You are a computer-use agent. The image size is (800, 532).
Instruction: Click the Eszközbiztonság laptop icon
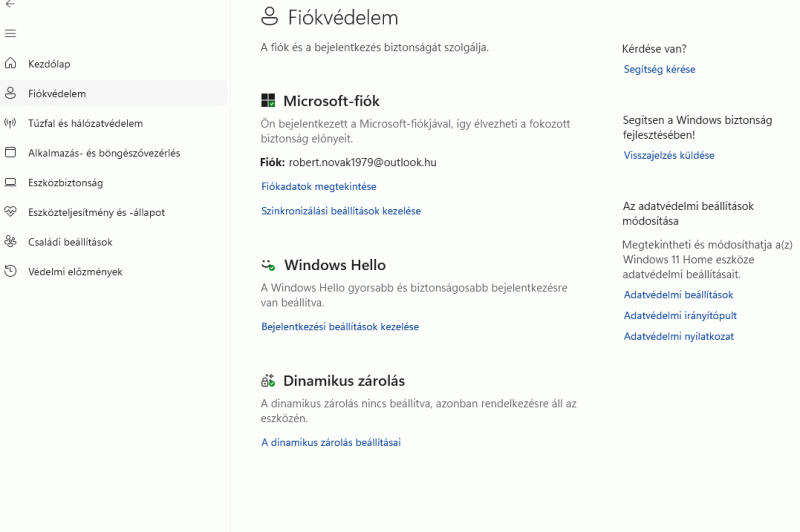(11, 183)
